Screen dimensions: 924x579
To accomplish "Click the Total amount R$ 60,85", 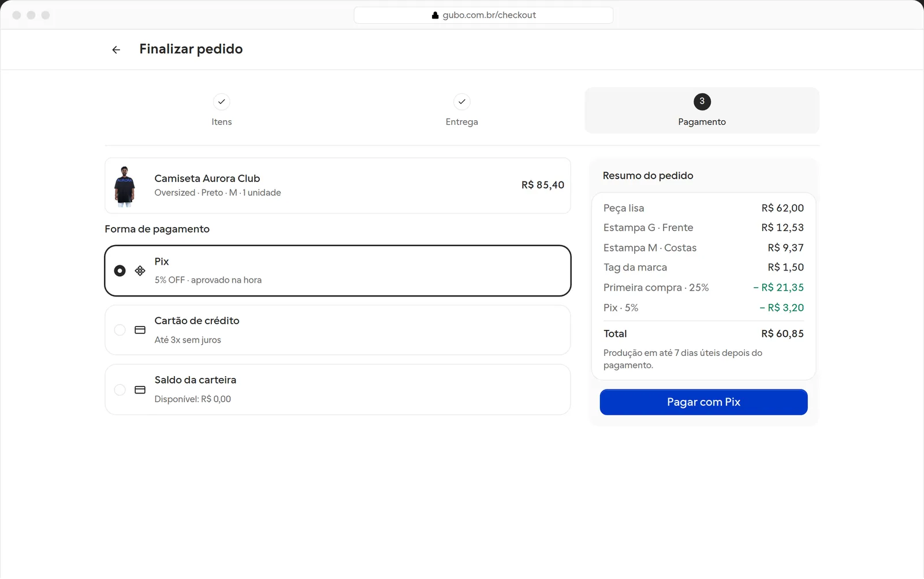I will (783, 334).
